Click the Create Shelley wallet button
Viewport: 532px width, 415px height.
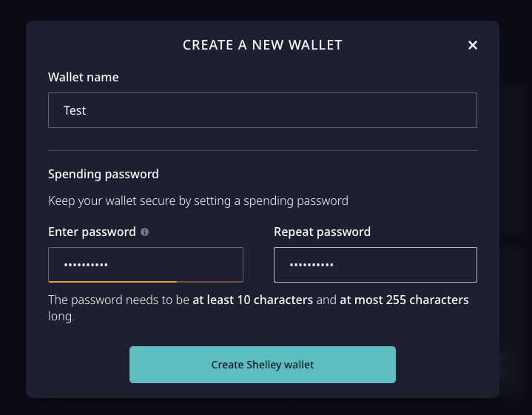point(263,365)
